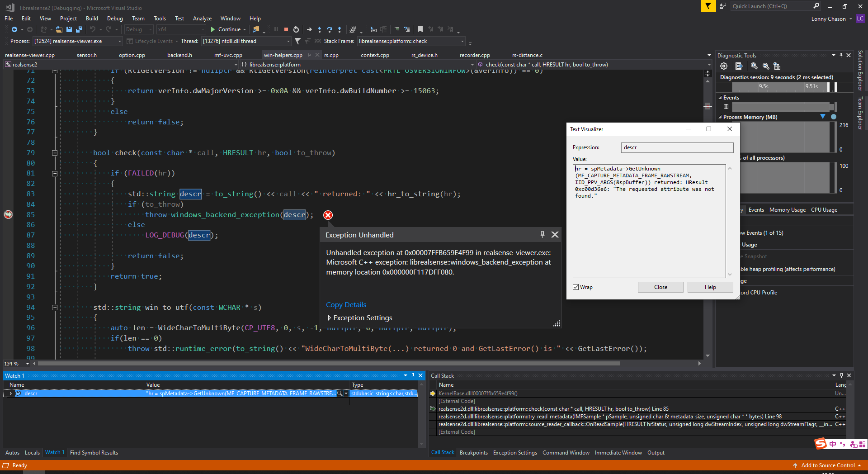Restart the realsense-viewer debug session
This screenshot has width=868, height=474.
[x=296, y=29]
